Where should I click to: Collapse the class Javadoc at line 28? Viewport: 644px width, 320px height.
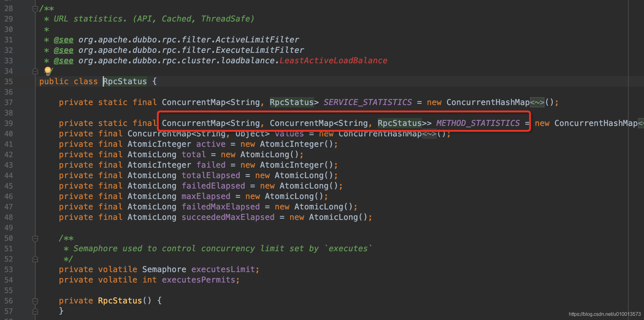(35, 9)
